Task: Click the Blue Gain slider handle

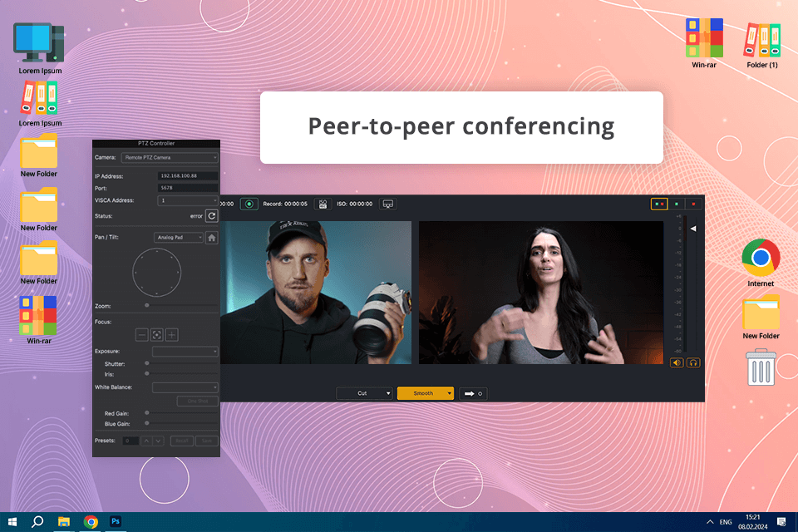Action: pos(146,423)
